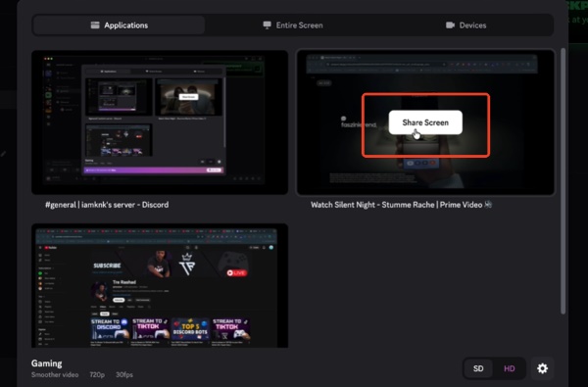Select the Discord #general window thumbnail
Screen dimensions: 588x387
point(160,122)
